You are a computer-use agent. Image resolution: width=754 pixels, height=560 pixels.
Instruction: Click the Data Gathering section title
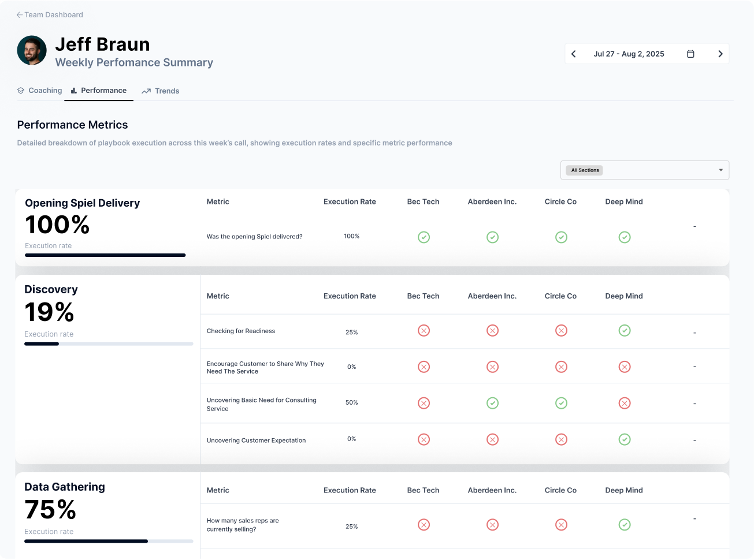pos(65,487)
